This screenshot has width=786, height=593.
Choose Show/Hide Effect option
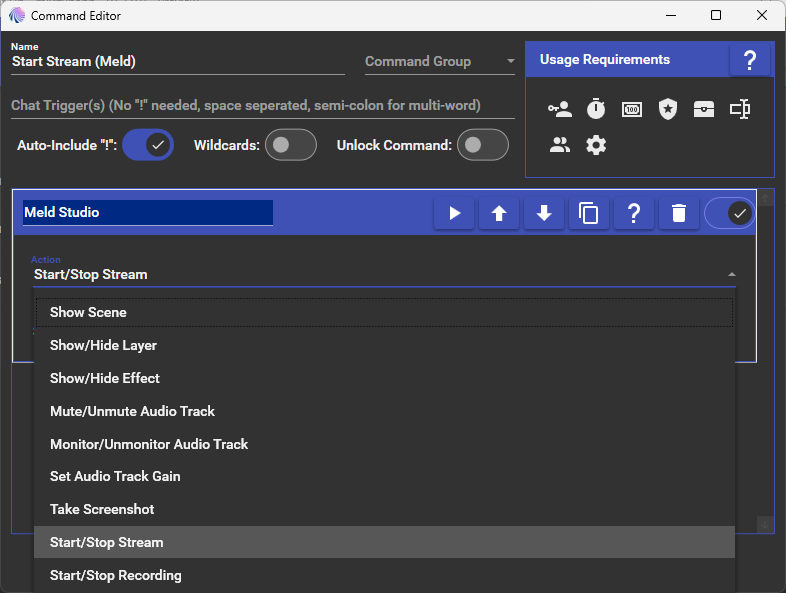coord(384,378)
